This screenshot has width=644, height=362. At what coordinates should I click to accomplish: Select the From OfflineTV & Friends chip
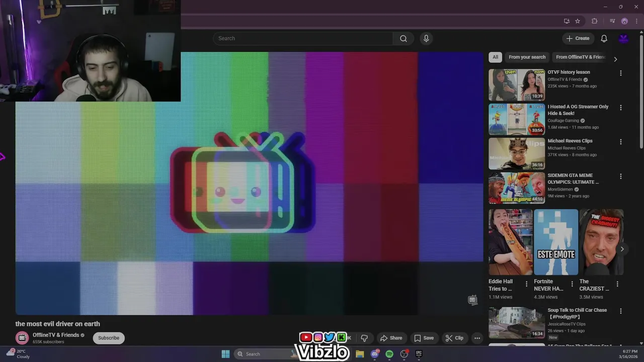click(580, 57)
